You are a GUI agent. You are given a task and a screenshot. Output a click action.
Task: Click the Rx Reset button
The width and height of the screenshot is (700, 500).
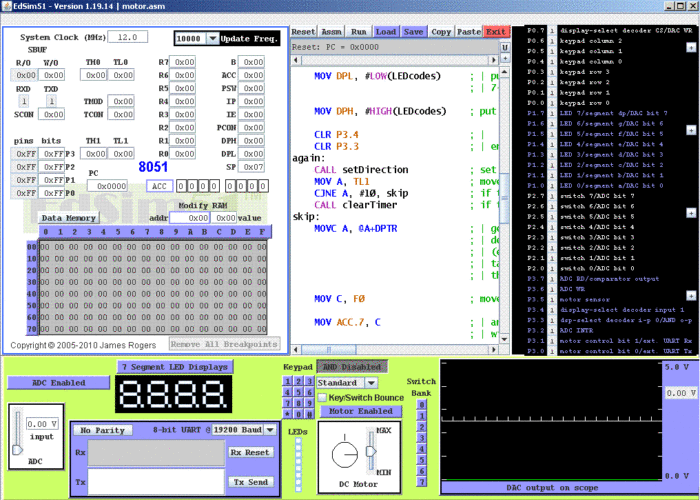(x=250, y=452)
